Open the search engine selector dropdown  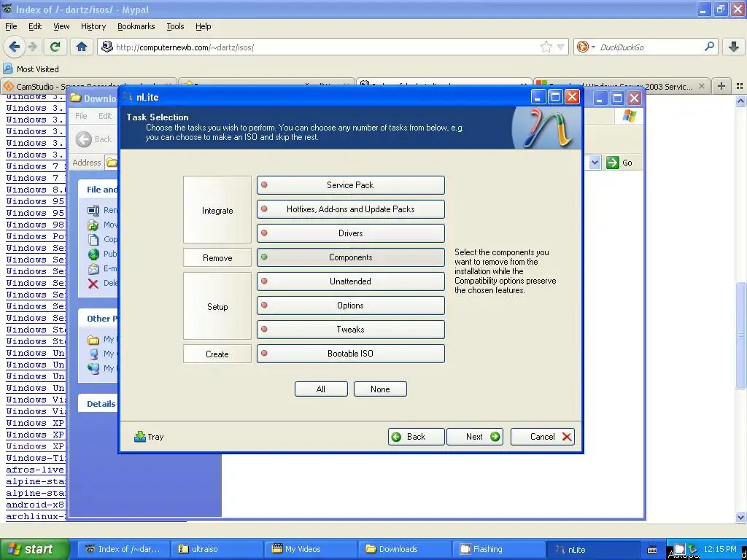tap(586, 47)
